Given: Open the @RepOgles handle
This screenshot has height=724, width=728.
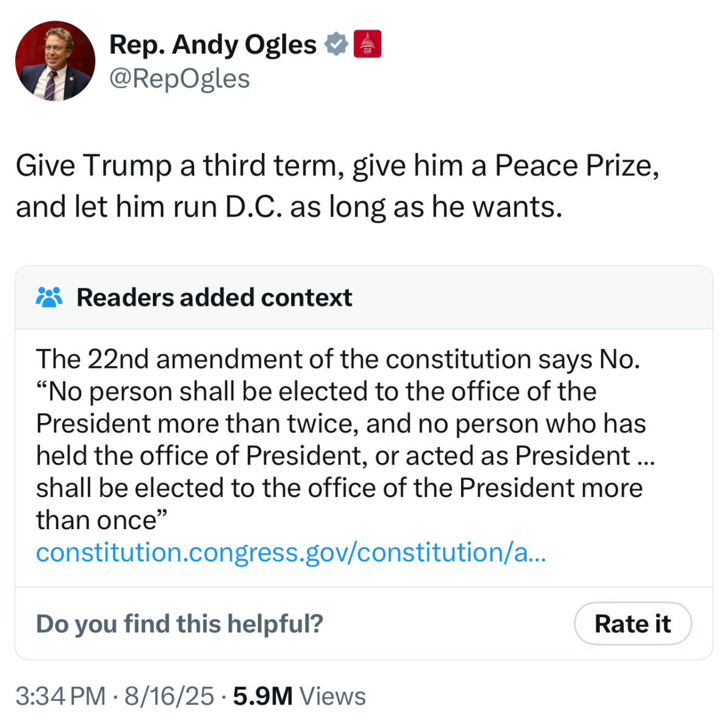Looking at the screenshot, I should [x=180, y=79].
